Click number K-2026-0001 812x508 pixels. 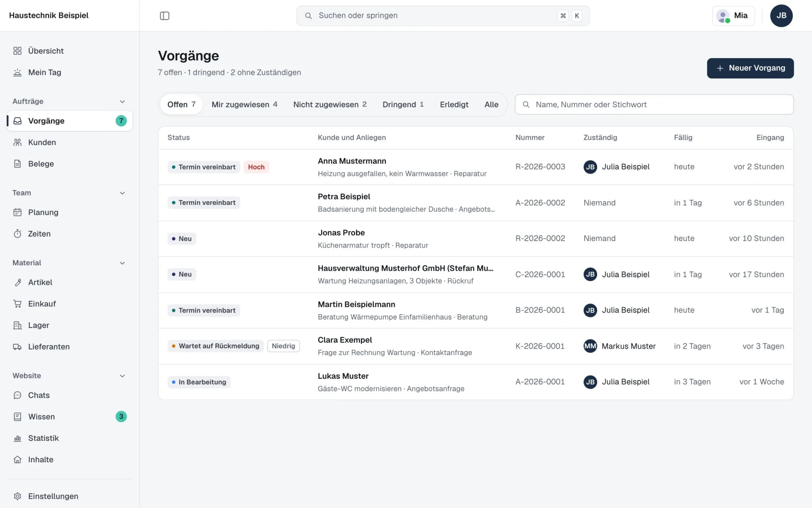tap(540, 346)
